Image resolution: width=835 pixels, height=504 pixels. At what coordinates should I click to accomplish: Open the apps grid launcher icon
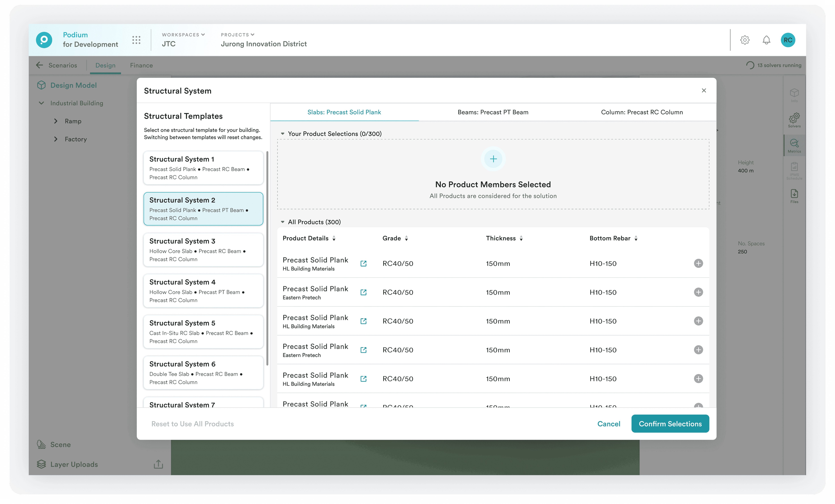coord(136,40)
